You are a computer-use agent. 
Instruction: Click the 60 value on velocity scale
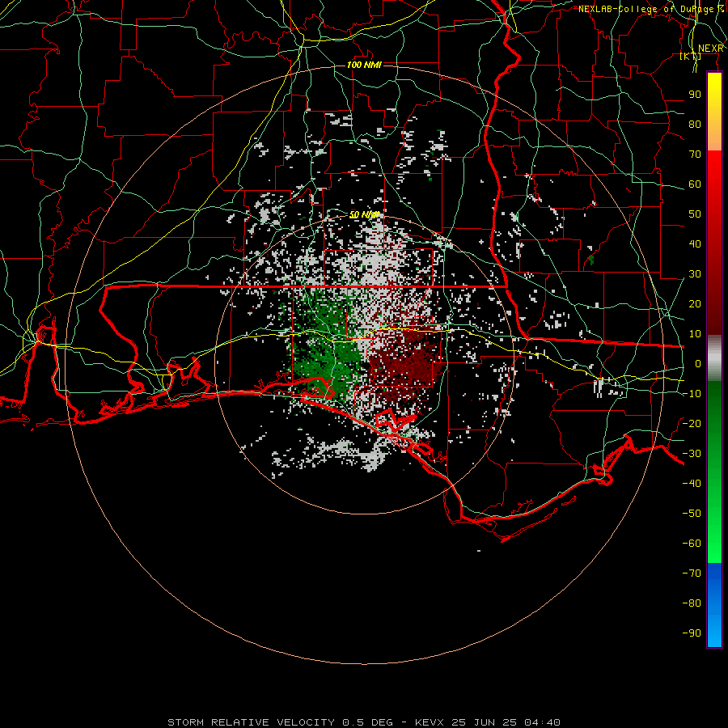pos(695,184)
